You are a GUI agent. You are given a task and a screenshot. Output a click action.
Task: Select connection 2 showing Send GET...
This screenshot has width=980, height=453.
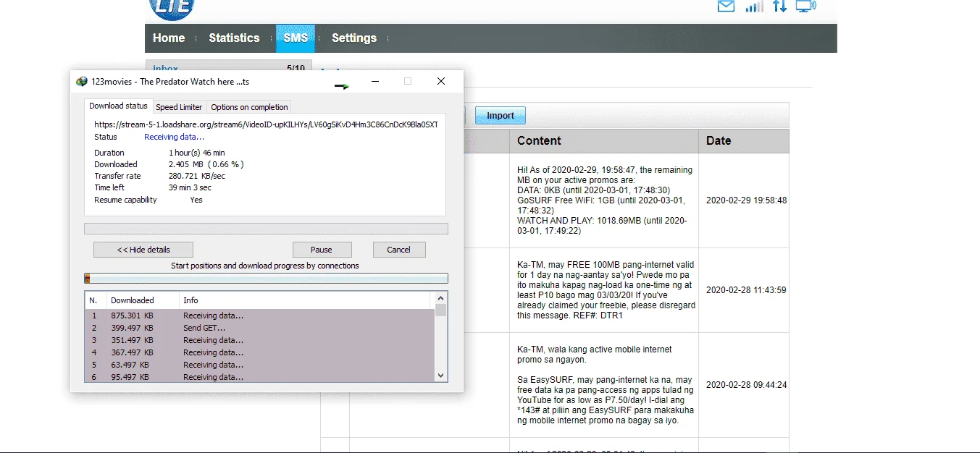(x=259, y=328)
